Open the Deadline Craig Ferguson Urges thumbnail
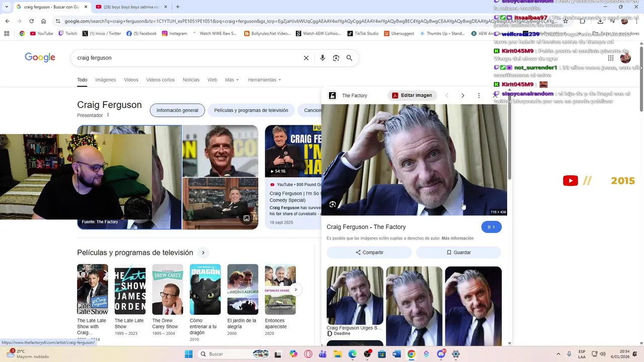644x362 pixels. click(x=355, y=296)
